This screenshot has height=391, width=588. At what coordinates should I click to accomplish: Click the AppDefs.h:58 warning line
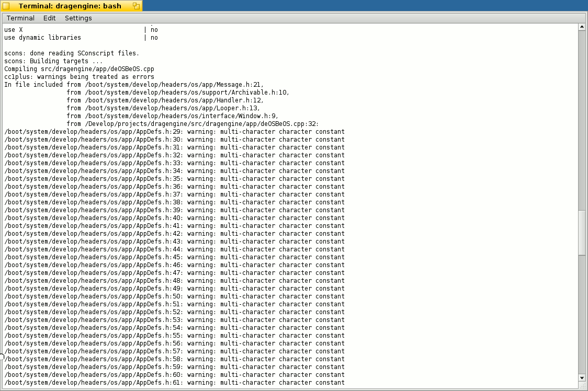coord(174,360)
